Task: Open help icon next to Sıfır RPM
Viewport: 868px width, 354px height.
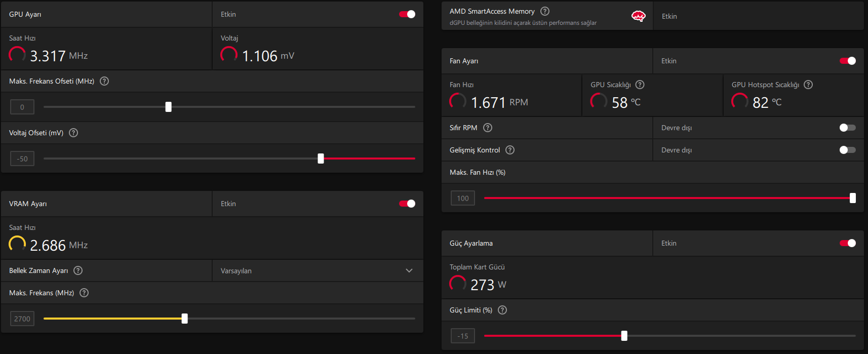Action: point(488,128)
